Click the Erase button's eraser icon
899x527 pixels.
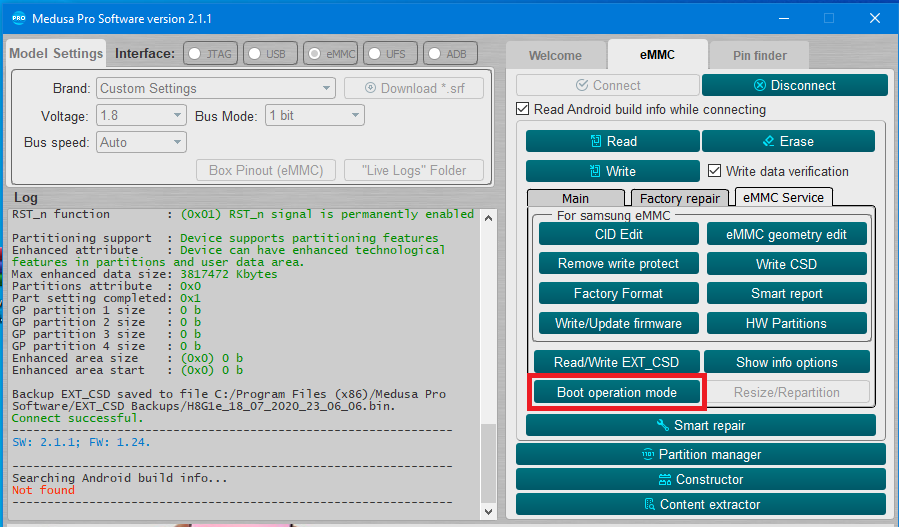768,141
